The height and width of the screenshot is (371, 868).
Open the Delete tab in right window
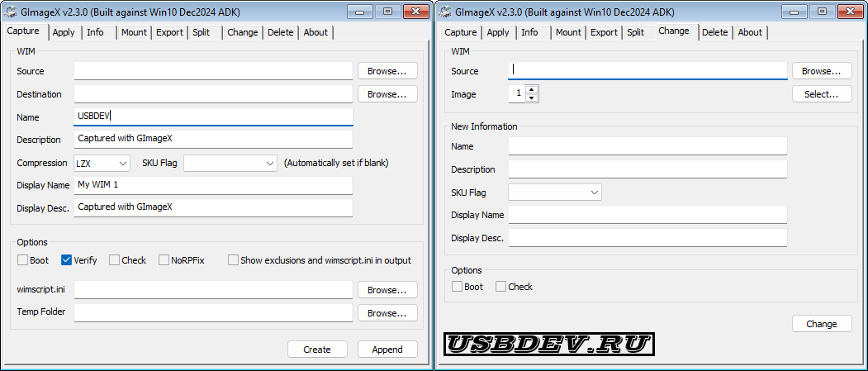coord(714,33)
